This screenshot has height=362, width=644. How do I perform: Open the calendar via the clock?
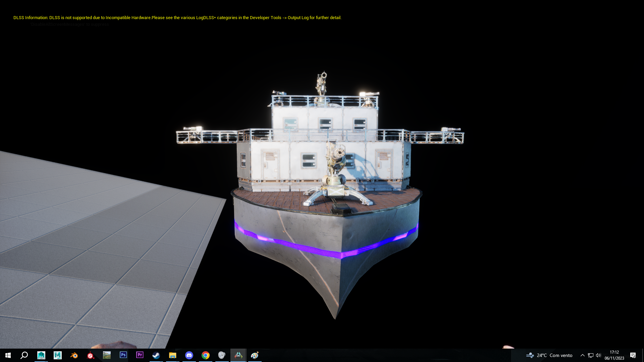coord(614,355)
